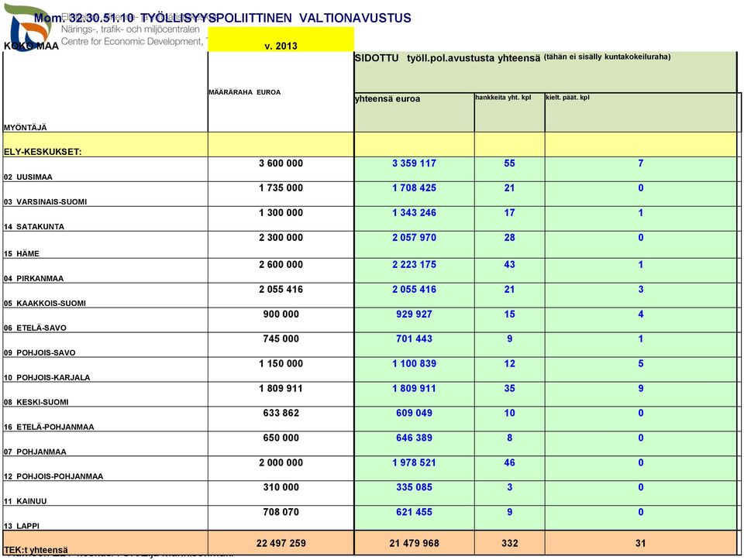Select Pohjois-Pohjanmaa project count 46
Screen dimensions: 744x560
[x=510, y=462]
